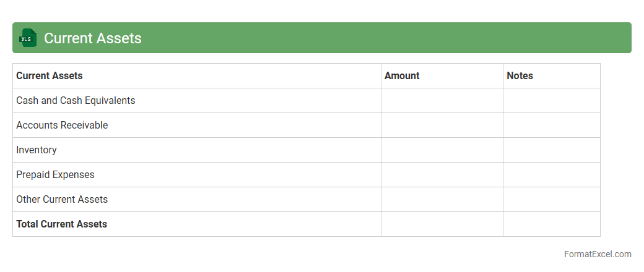Click the Cash and Cash Equivalents row label
The width and height of the screenshot is (644, 272).
click(x=76, y=101)
